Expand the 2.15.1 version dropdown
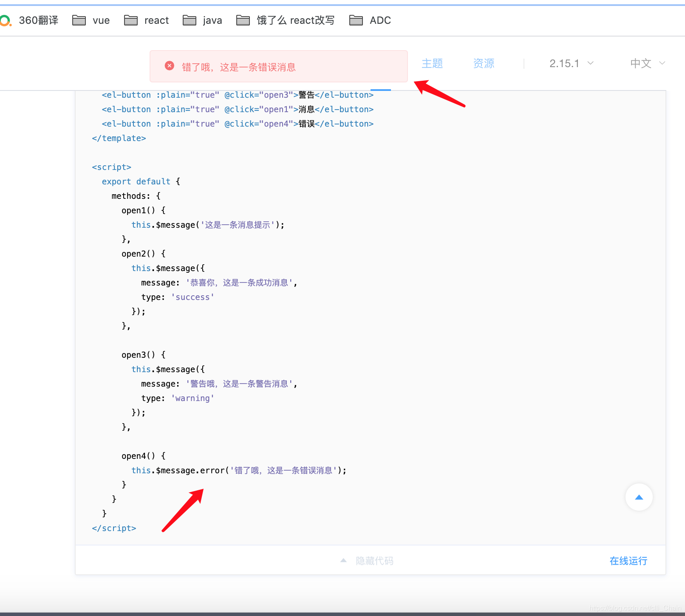This screenshot has height=616, width=685. click(x=571, y=64)
